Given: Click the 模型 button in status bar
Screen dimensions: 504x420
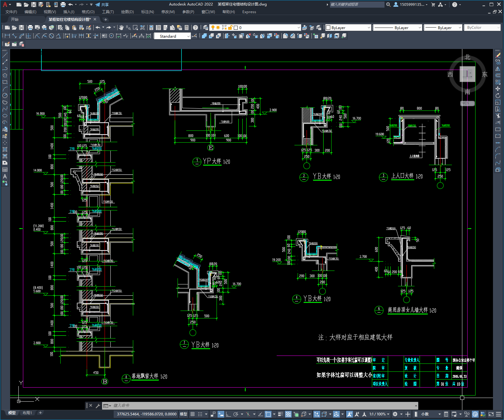Looking at the screenshot, I should coord(184,414).
